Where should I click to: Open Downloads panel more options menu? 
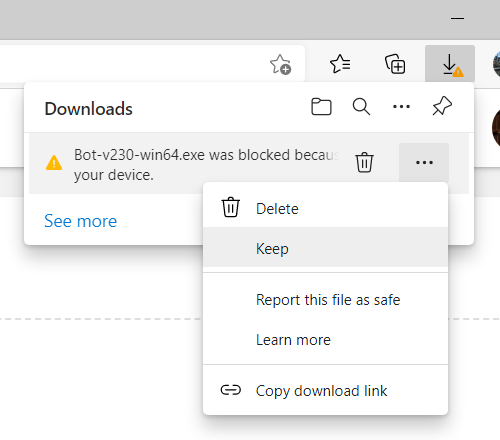click(x=401, y=107)
